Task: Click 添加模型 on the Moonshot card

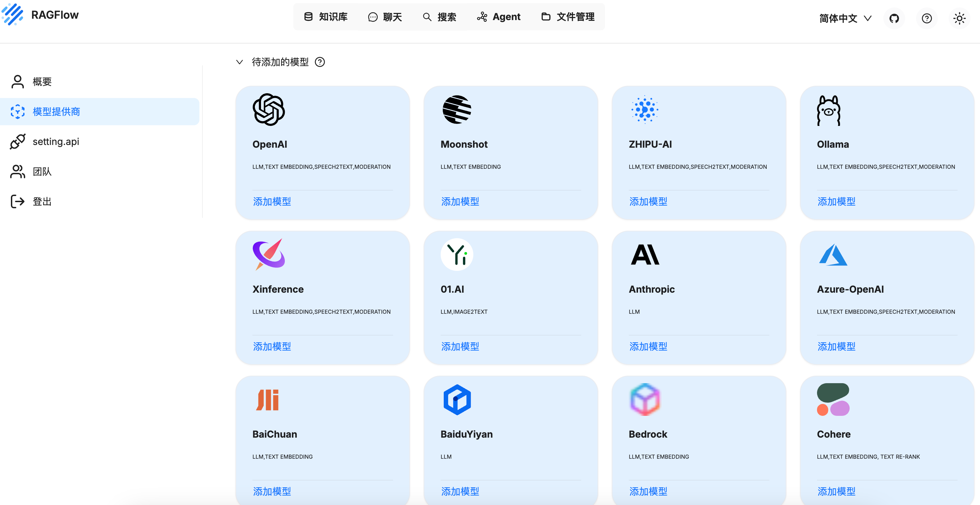Action: (460, 201)
